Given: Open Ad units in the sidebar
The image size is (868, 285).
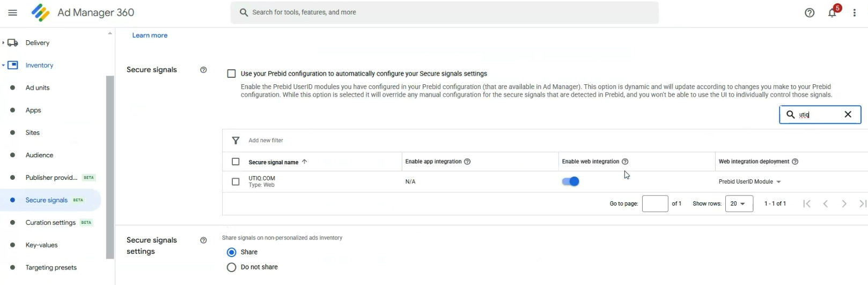Looking at the screenshot, I should (38, 88).
